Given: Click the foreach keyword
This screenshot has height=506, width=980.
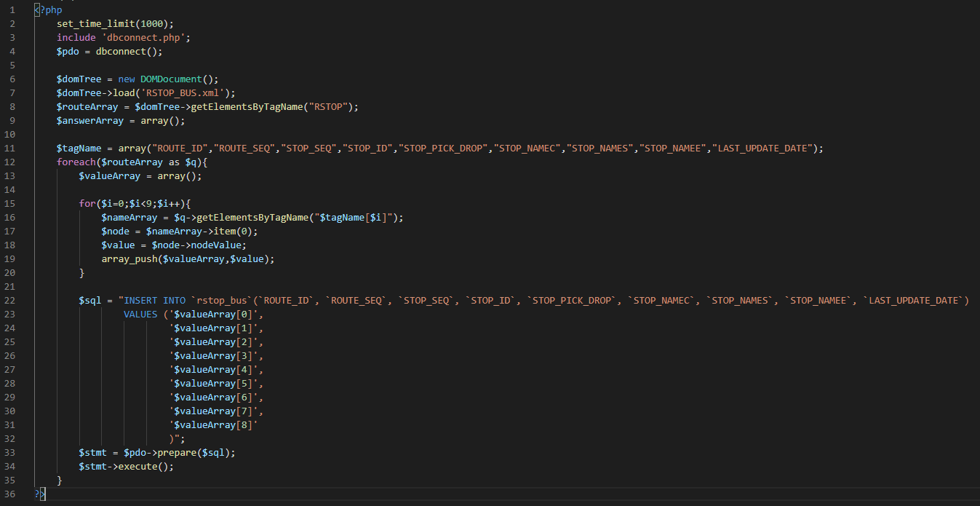Looking at the screenshot, I should (x=76, y=162).
